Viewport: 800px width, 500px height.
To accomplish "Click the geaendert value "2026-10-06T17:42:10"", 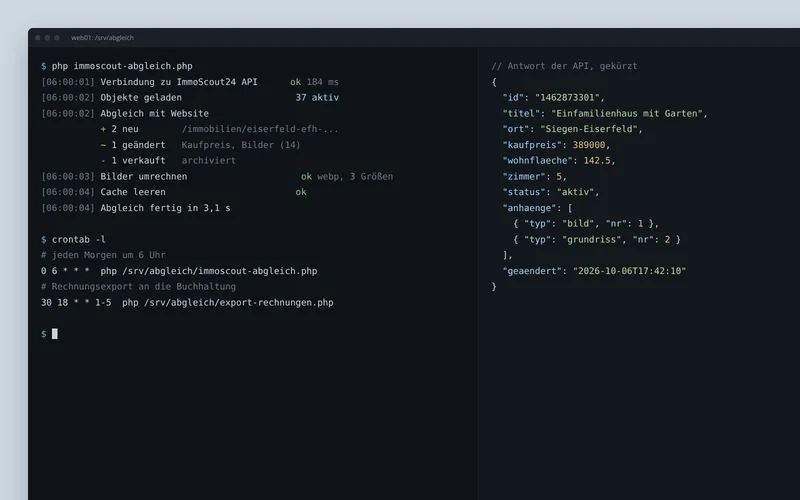I will (x=630, y=271).
